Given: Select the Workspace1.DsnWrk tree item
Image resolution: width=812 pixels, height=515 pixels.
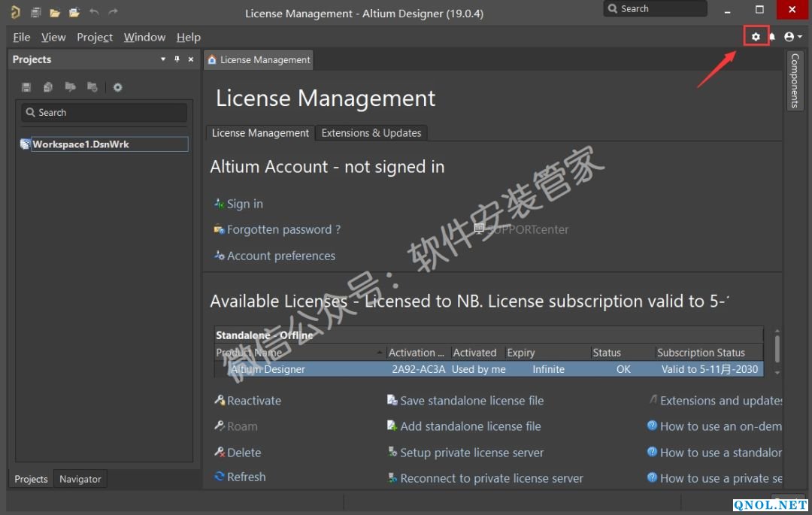Looking at the screenshot, I should pos(80,144).
